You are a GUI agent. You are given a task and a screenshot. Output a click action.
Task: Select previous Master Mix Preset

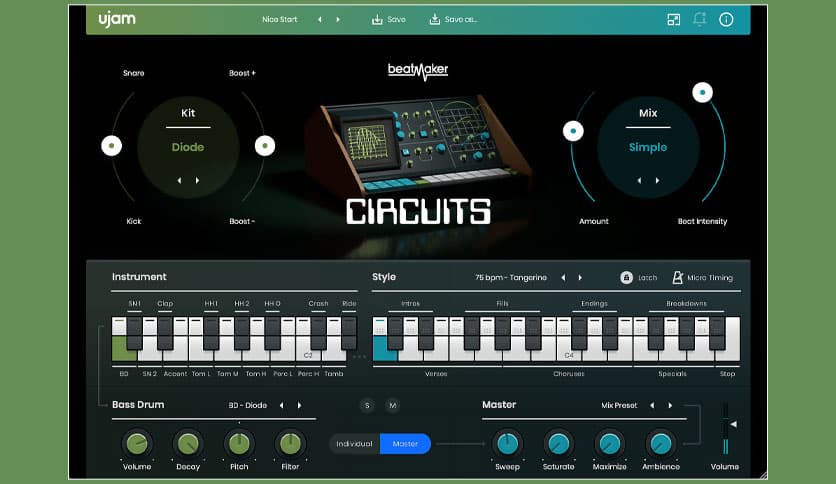(x=652, y=406)
